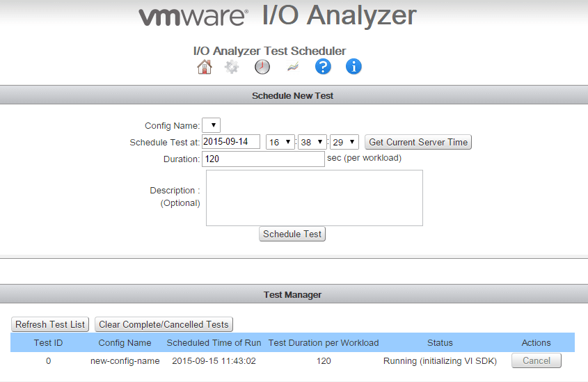Screen dimensions: 588x382
Task: Expand the Config Name dropdown
Action: click(x=211, y=125)
